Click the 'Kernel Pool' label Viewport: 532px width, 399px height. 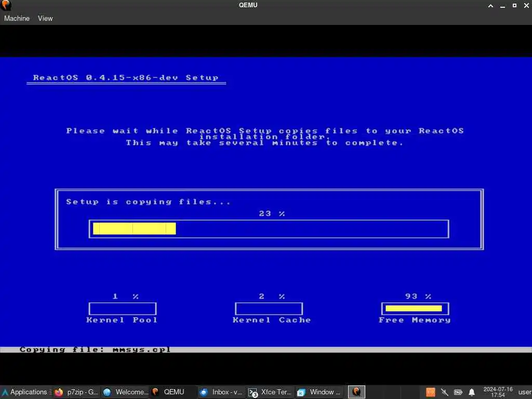coord(122,320)
